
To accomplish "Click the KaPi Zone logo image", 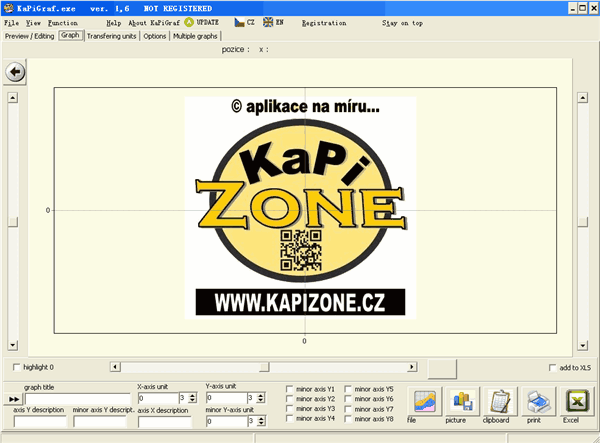I will tap(300, 208).
